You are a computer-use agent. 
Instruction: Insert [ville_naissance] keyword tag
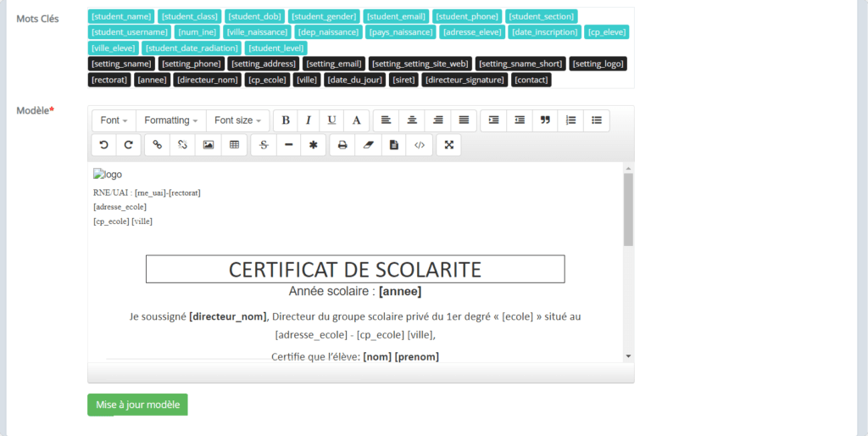[x=257, y=31]
